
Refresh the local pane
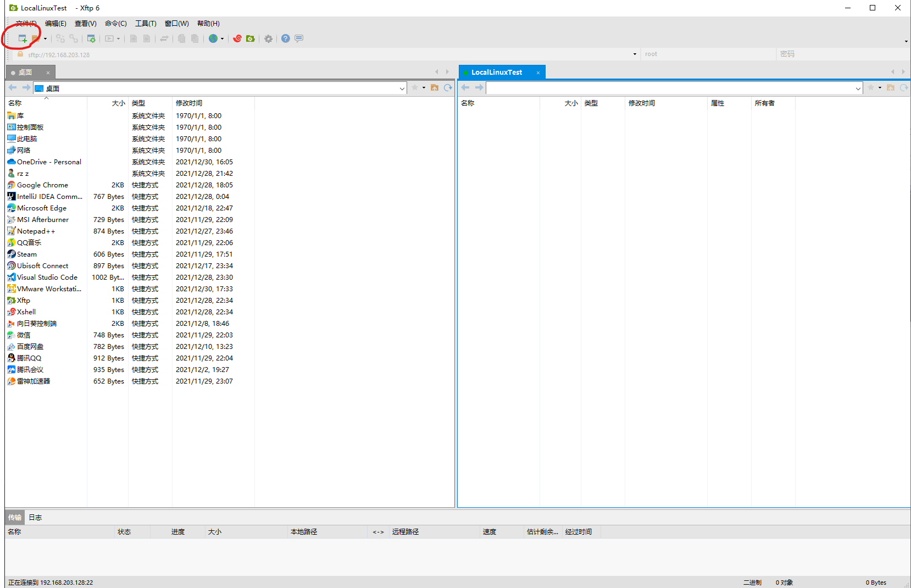[448, 88]
